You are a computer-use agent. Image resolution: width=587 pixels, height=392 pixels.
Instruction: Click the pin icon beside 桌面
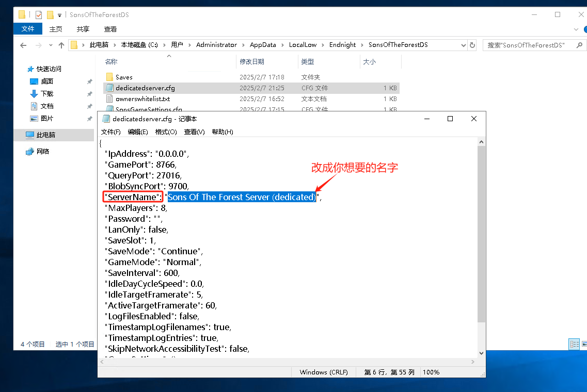[x=89, y=81]
